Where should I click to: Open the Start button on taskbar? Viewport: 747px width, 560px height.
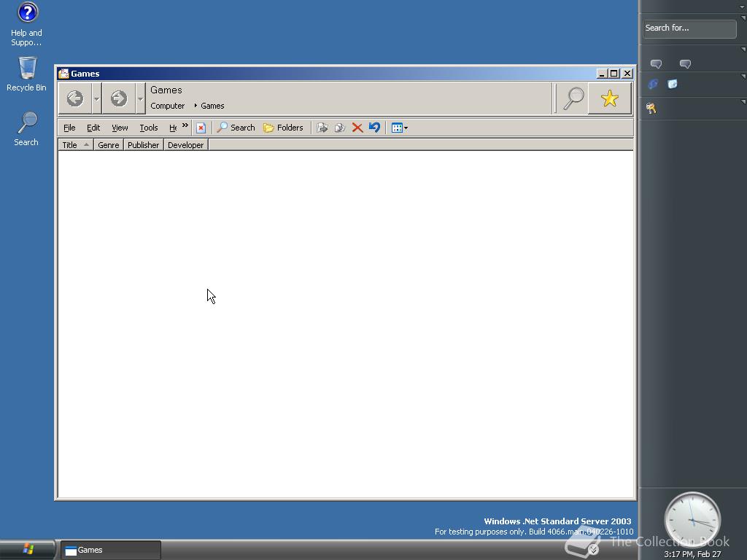click(x=28, y=550)
